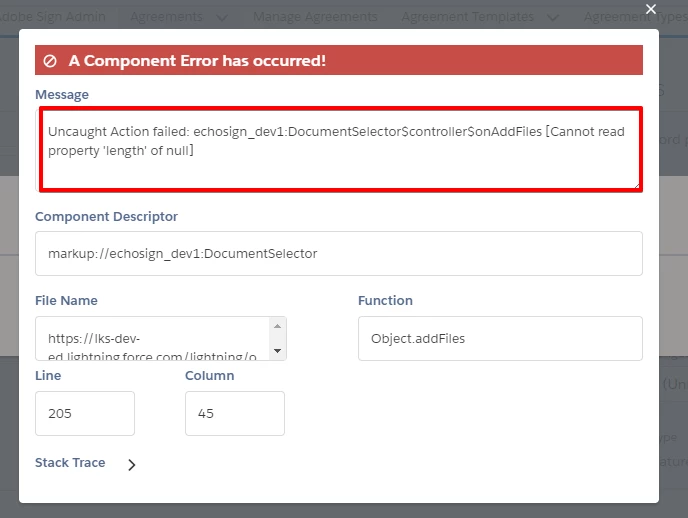The width and height of the screenshot is (688, 518).
Task: Open the Agreements tab dropdown chevron
Action: tap(222, 18)
